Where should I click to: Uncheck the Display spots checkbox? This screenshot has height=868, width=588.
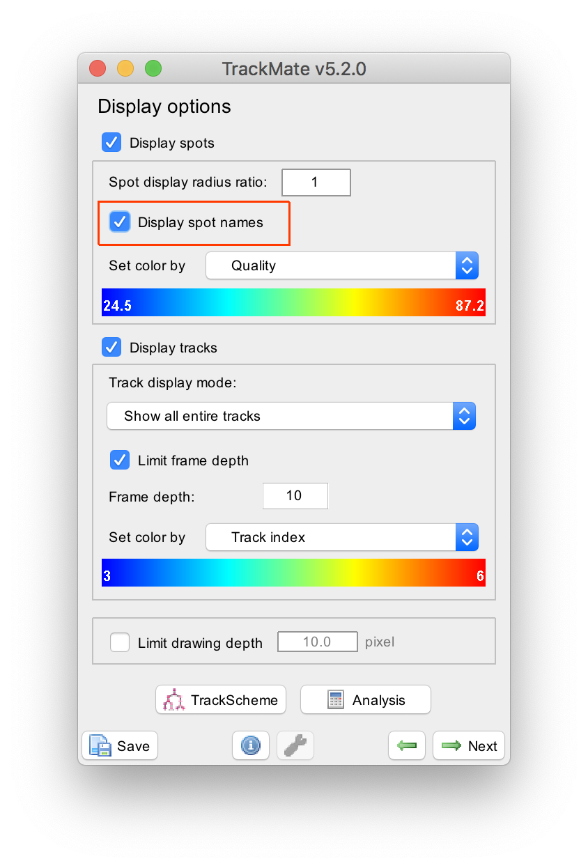[x=111, y=142]
